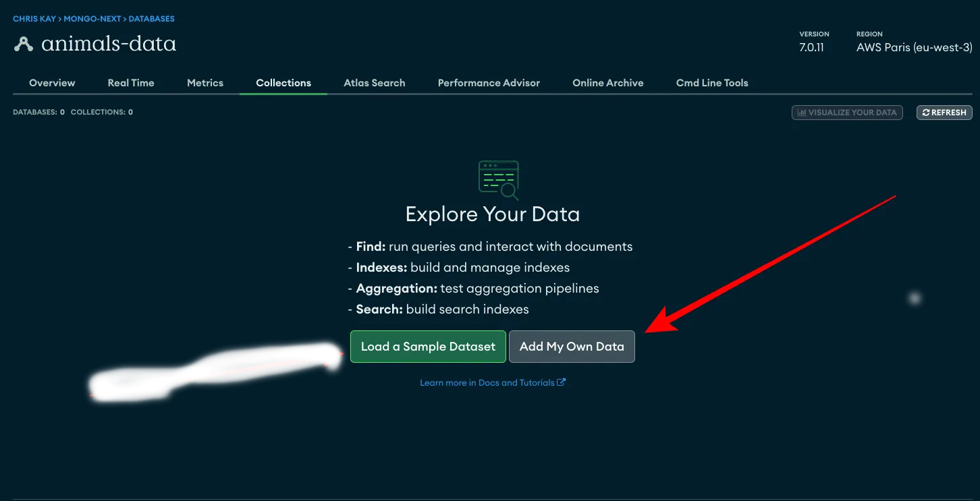Click the MONGO-NEXT breadcrumb link
This screenshot has height=501, width=980.
pyautogui.click(x=91, y=19)
